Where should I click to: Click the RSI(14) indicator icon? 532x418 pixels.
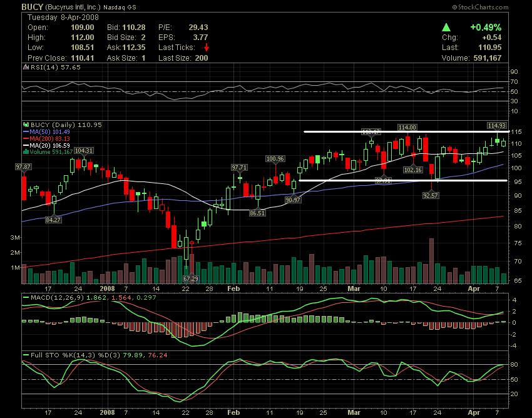[x=26, y=67]
